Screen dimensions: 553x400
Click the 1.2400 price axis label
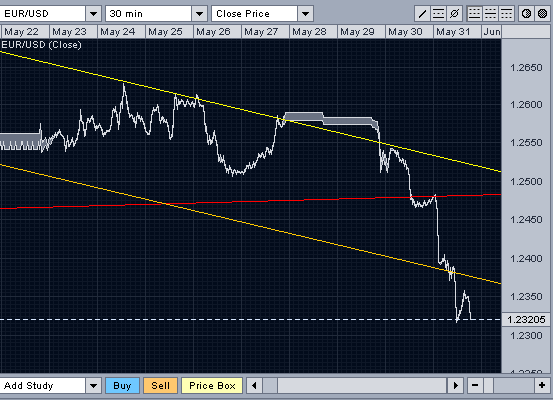coord(526,259)
